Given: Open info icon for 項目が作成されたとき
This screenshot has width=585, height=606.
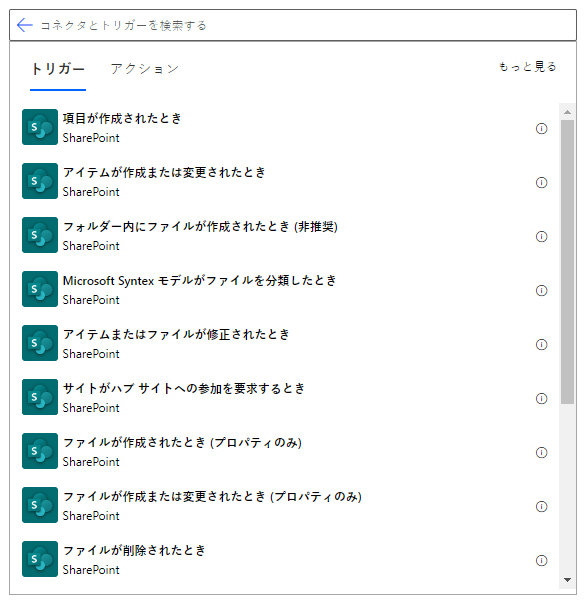Looking at the screenshot, I should coord(541,128).
